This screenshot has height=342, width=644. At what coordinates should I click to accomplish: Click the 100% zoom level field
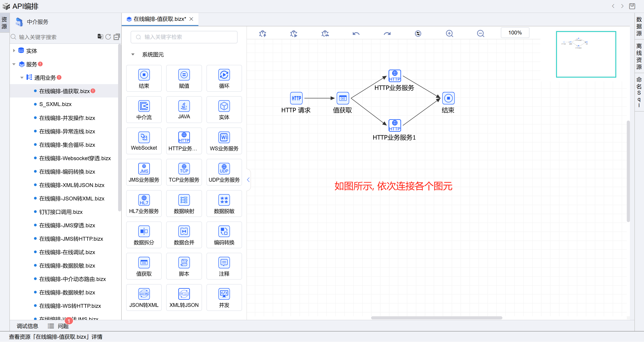click(515, 33)
